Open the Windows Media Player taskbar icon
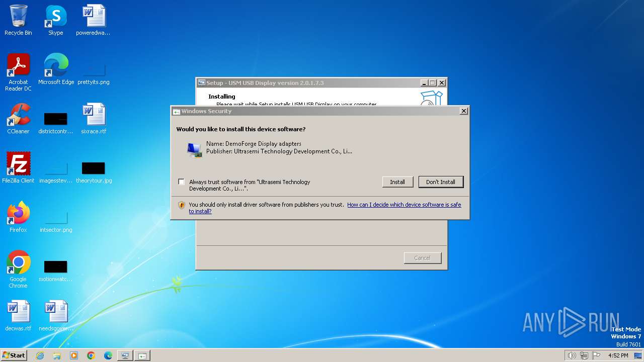This screenshot has height=362, width=644. 74,355
